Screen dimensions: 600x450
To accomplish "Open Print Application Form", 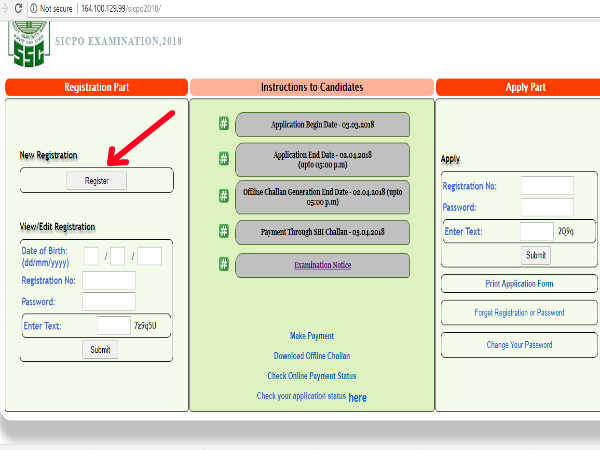I will (x=519, y=284).
